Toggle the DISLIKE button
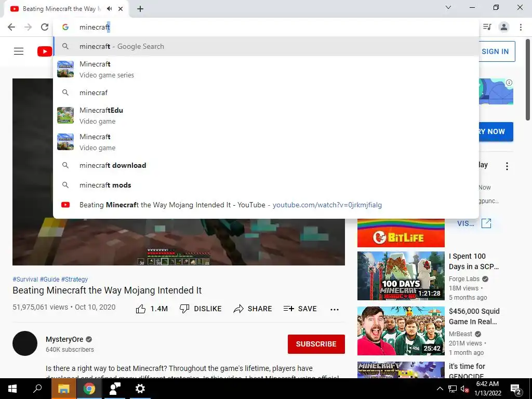532x399 pixels. tap(201, 309)
